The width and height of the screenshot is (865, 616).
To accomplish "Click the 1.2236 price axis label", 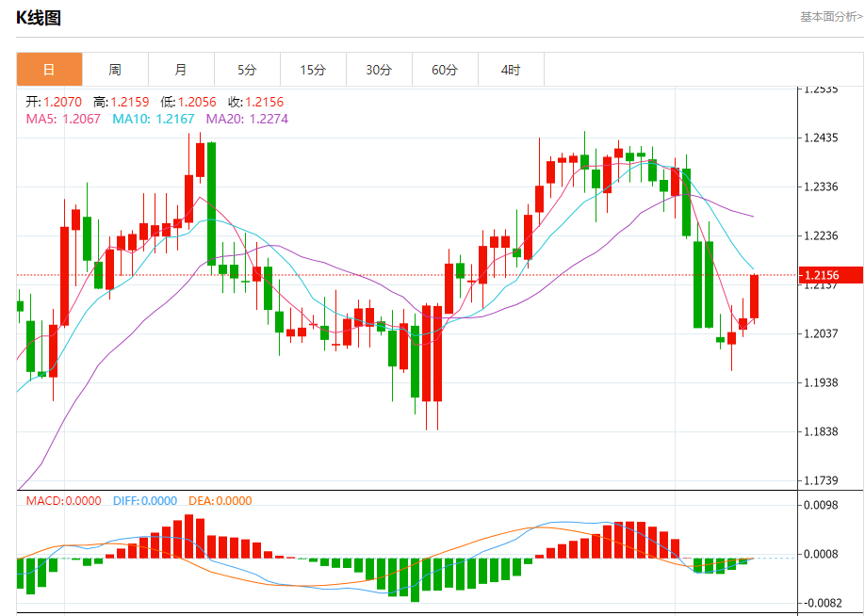I will pos(821,236).
